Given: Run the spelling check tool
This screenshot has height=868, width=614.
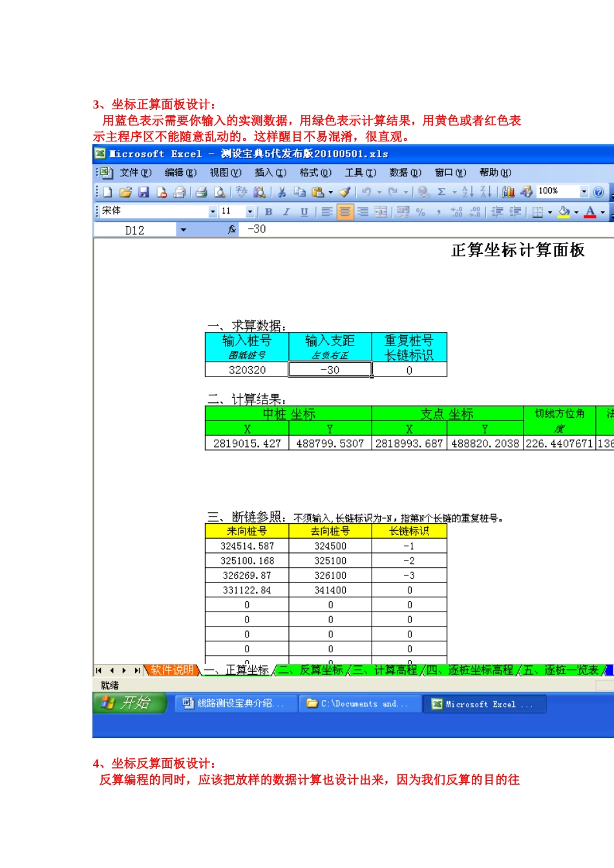Looking at the screenshot, I should click(242, 192).
